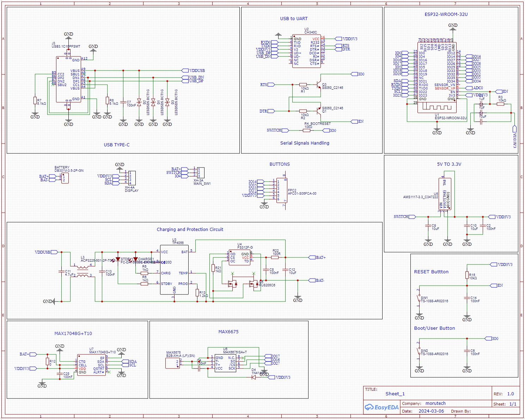Select the J3 USB Type-C connector symbol
525x420 pixels.
point(68,79)
